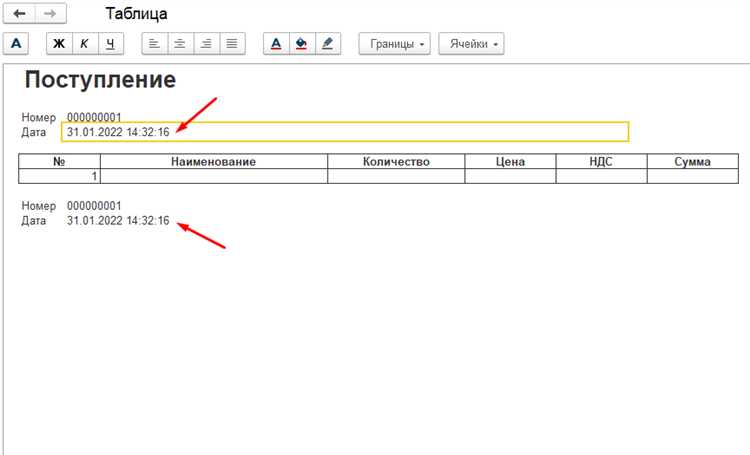Select row number cell containing 1
Screen dimensions: 750x455
click(59, 176)
